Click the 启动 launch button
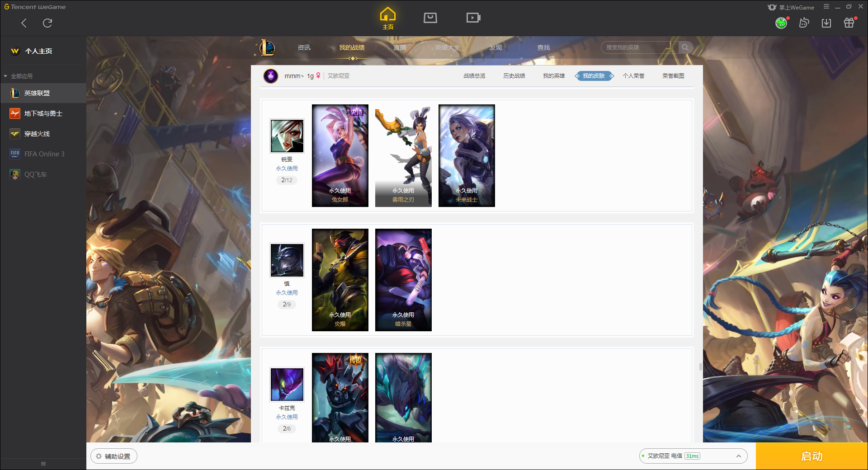This screenshot has height=470, width=868. tap(811, 456)
